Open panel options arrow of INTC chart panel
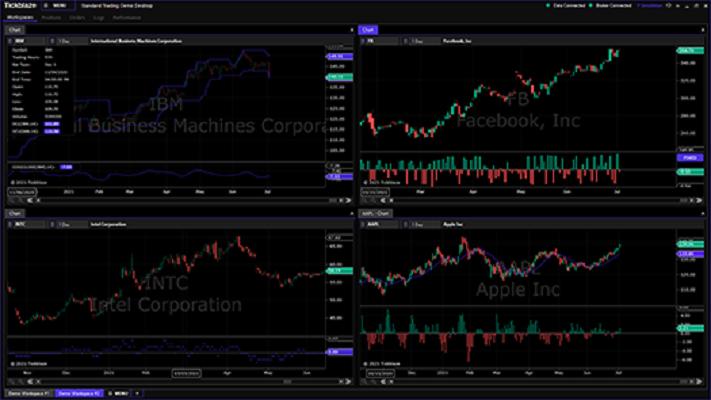Image resolution: width=711 pixels, height=400 pixels. 352,213
